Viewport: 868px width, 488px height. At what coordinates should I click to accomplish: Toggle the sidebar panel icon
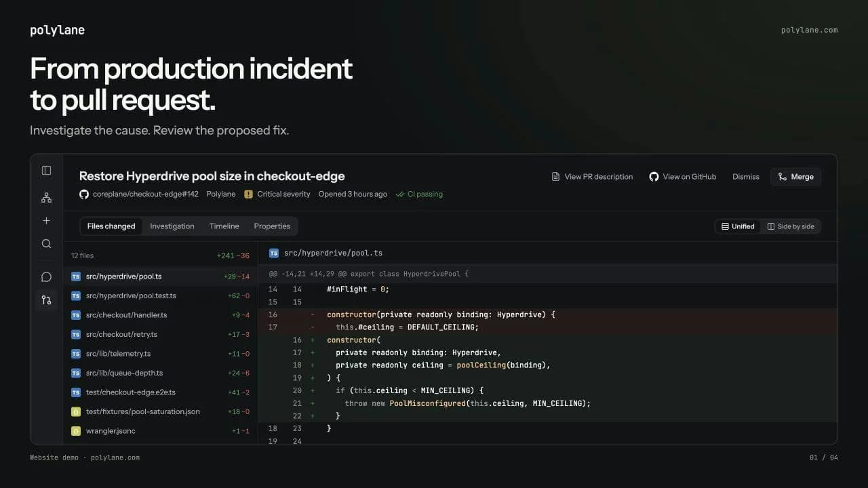(x=46, y=171)
